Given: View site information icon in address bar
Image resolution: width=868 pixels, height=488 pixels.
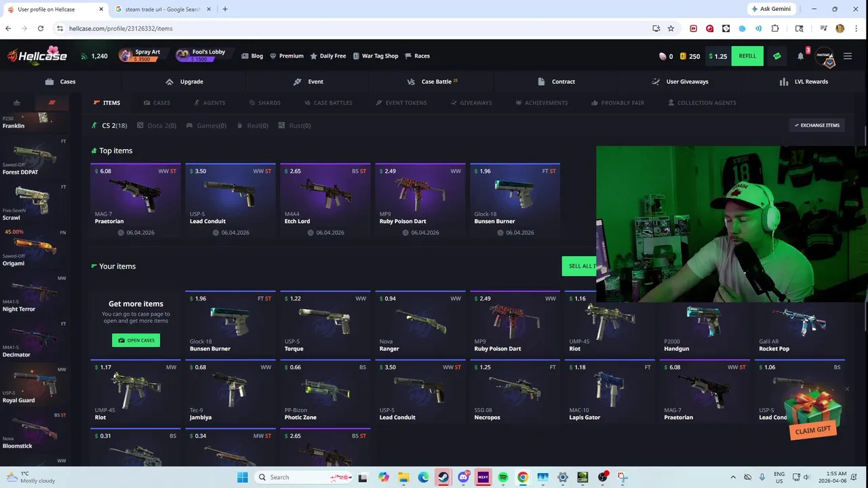Looking at the screenshot, I should tap(60, 28).
